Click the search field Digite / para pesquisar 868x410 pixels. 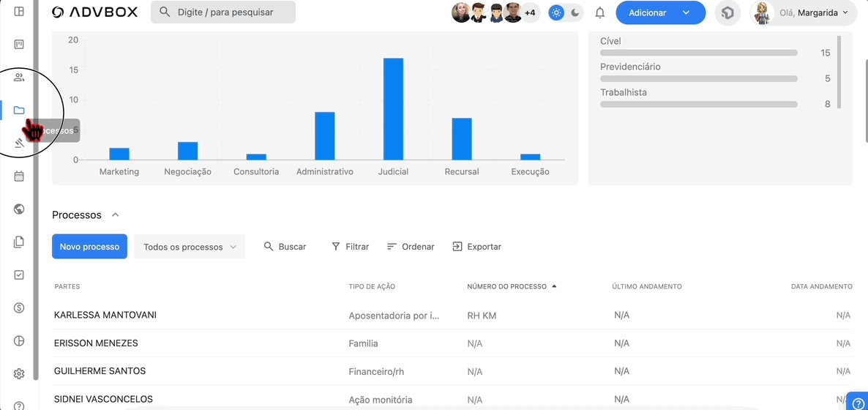(223, 12)
